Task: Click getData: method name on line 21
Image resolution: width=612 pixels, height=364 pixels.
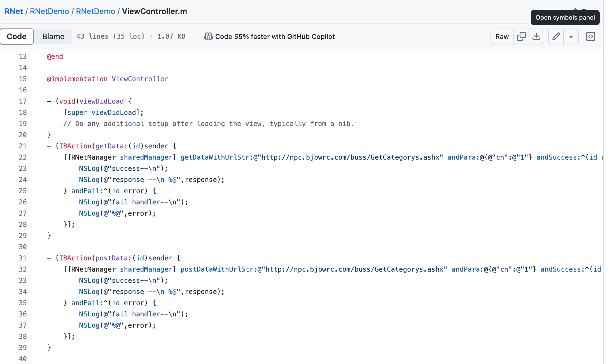Action: tap(111, 146)
